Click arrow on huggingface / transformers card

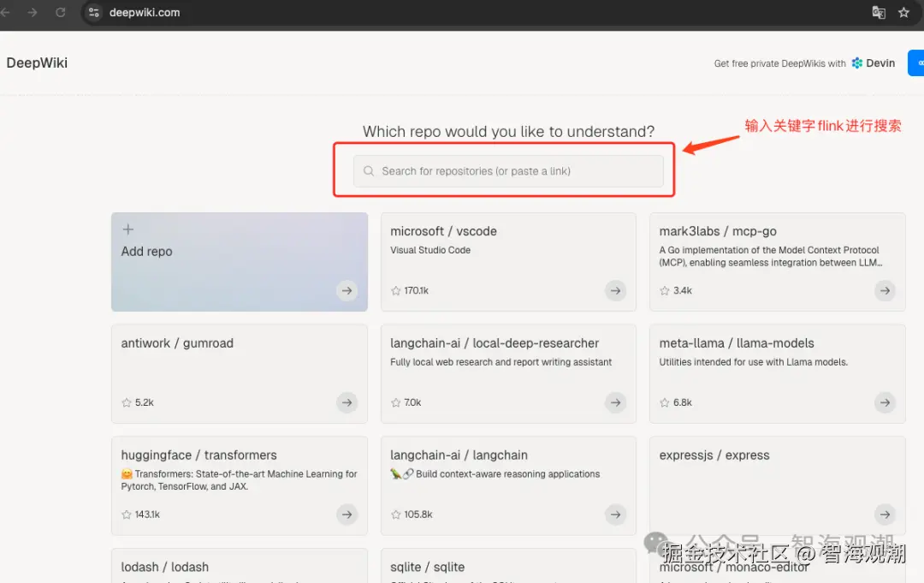pos(347,515)
